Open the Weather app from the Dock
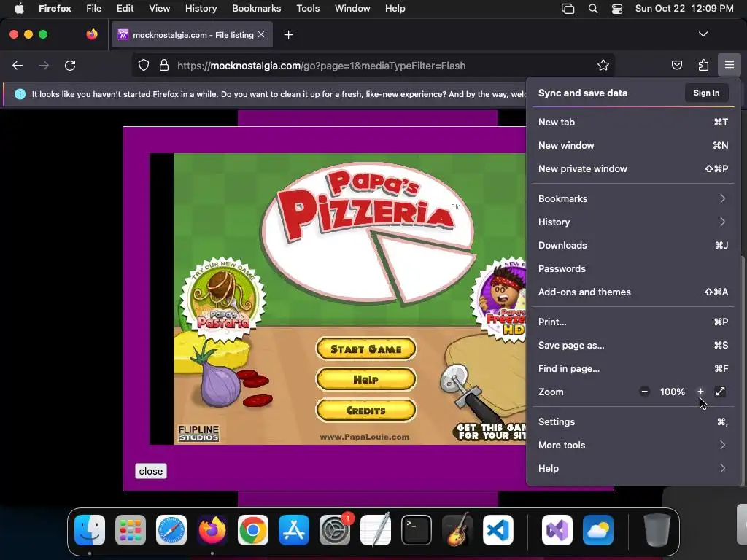The image size is (747, 560). 598,530
